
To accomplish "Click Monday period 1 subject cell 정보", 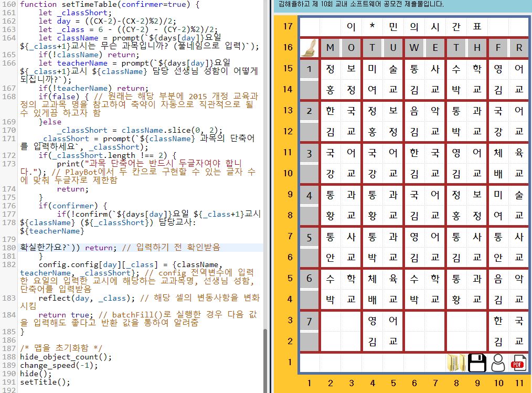I will (x=341, y=69).
